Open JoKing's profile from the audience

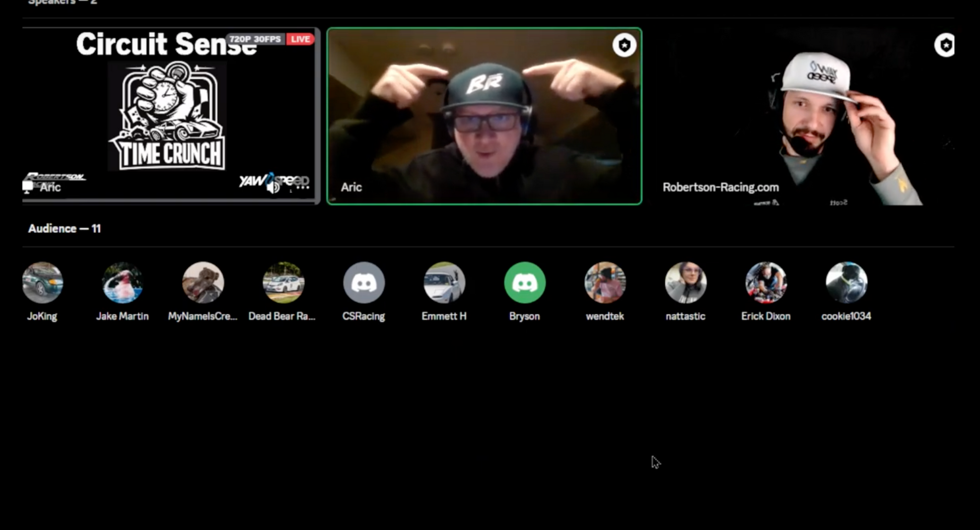(x=42, y=283)
